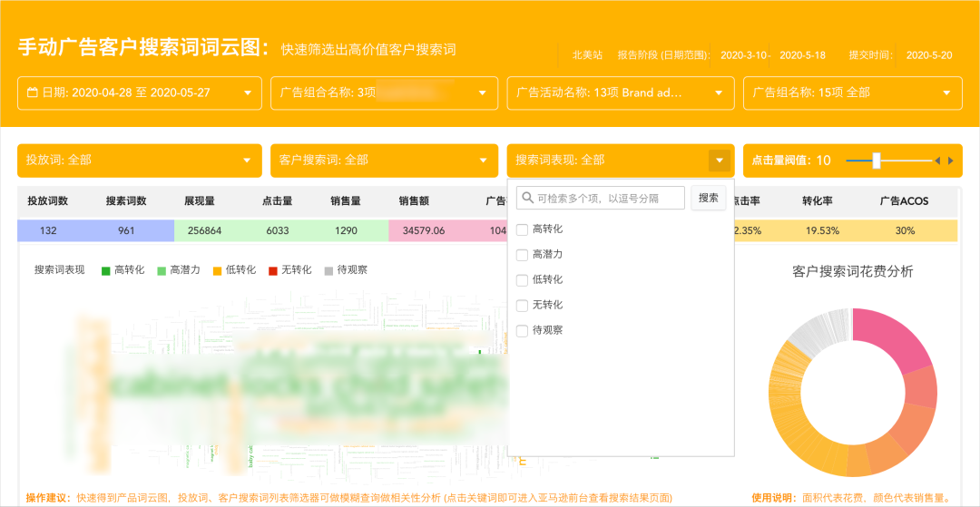This screenshot has width=980, height=507.
Task: Click the right arrow of click threshold
Action: click(x=951, y=161)
